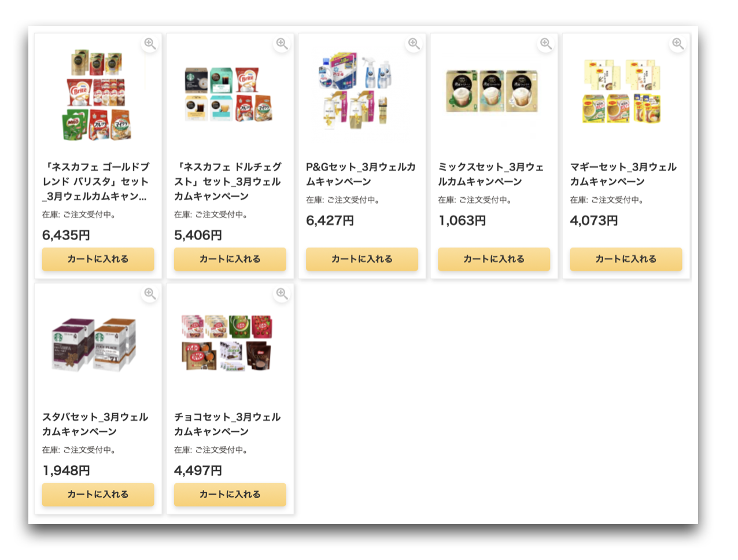Open P&Gセット_3月ウェルカムキャンペーン product title

[x=361, y=174]
